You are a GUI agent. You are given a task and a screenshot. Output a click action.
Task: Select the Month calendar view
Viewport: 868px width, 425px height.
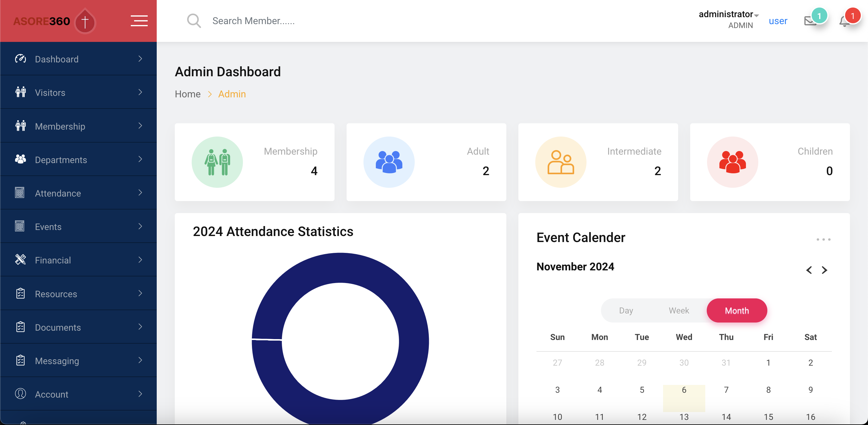pyautogui.click(x=737, y=310)
